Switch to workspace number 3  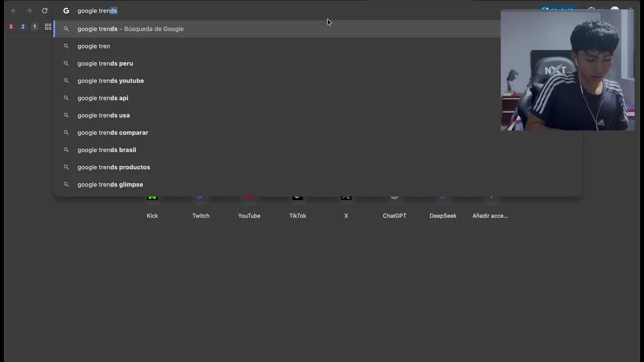click(x=11, y=27)
